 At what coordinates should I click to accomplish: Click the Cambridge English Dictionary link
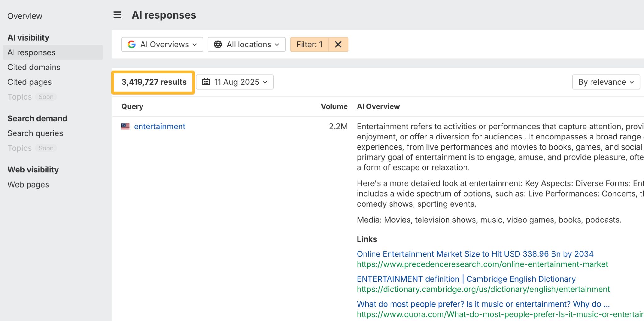pyautogui.click(x=466, y=279)
